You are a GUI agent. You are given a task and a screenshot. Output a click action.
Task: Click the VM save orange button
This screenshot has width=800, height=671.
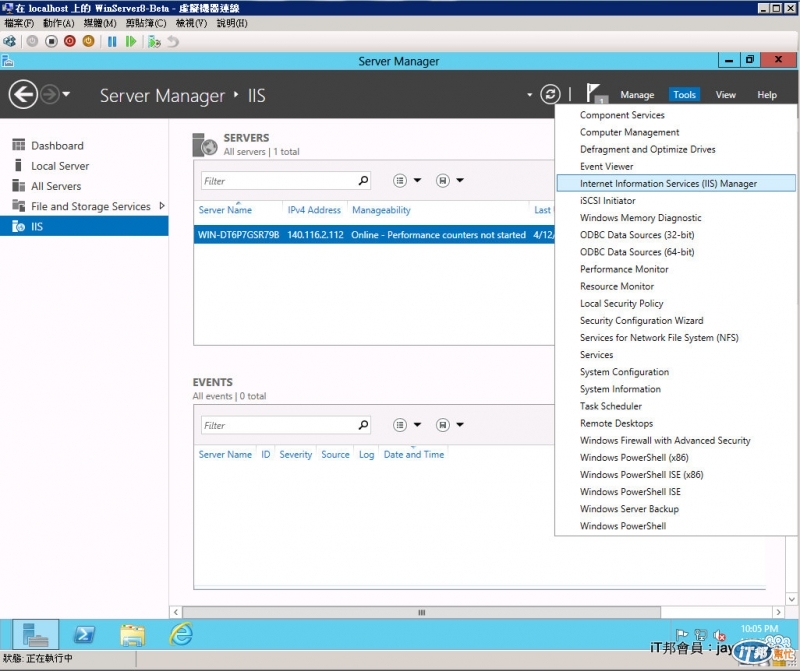pyautogui.click(x=88, y=41)
